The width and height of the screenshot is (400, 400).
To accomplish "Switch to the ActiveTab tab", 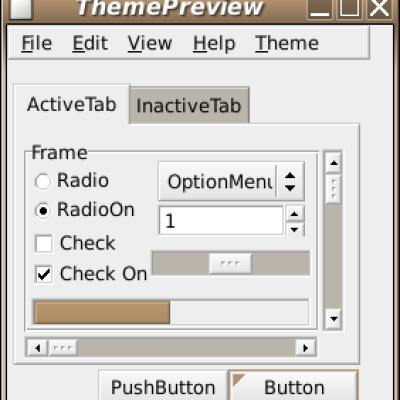I will point(72,104).
